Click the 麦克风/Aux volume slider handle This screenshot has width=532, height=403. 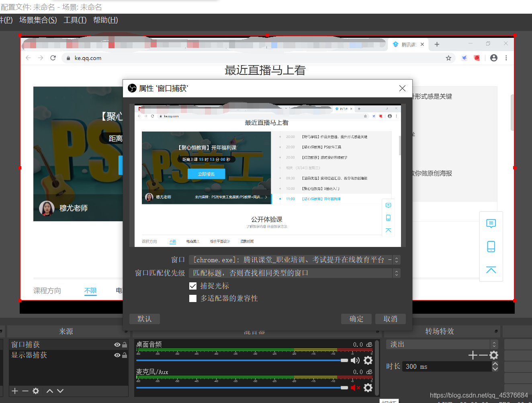344,388
